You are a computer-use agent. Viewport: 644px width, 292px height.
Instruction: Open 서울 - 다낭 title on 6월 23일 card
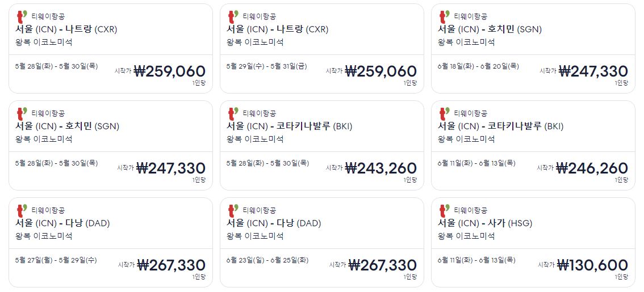[274, 223]
